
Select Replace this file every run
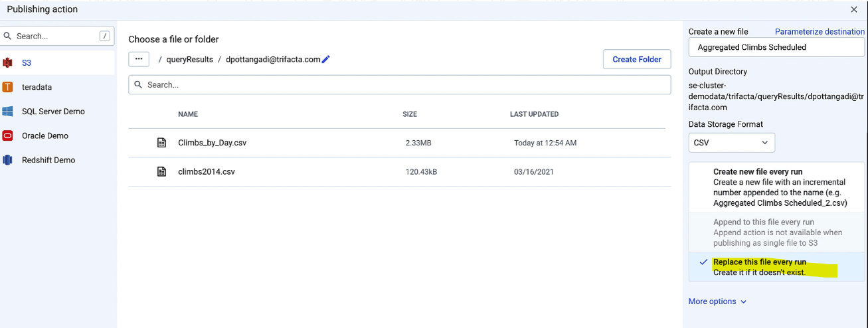click(x=759, y=262)
